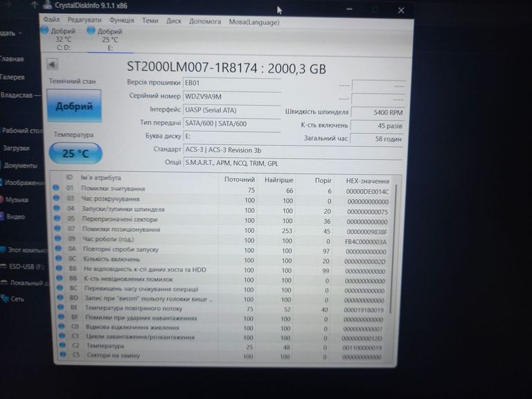Click status icon for attribute 04 Запуски/зупинки шпинделя
Image resolution: width=532 pixels, height=399 pixels.
pos(57,208)
